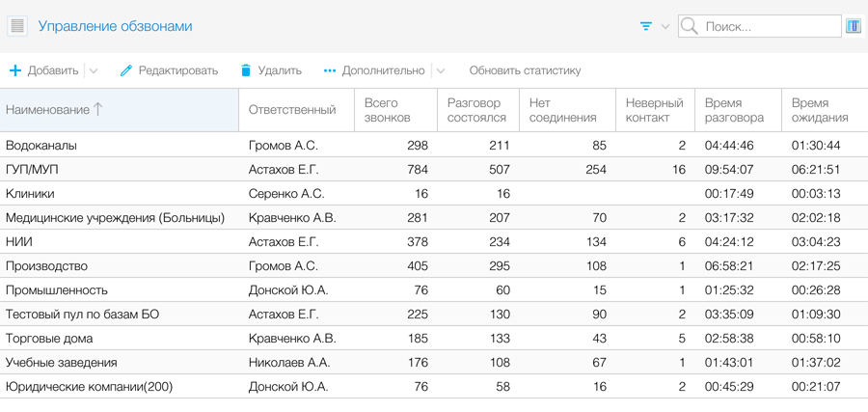Click the trash Удалить button

(x=271, y=70)
